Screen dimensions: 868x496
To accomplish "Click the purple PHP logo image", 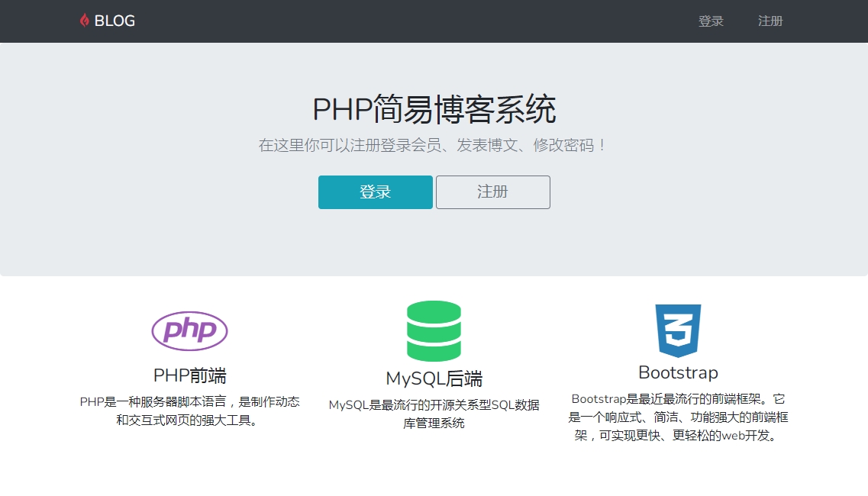I will 189,330.
